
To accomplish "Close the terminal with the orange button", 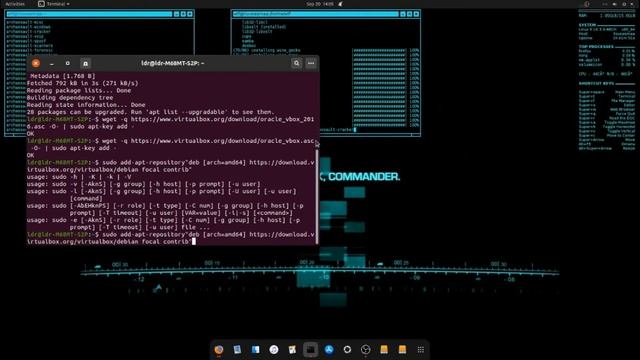I will (x=36, y=63).
